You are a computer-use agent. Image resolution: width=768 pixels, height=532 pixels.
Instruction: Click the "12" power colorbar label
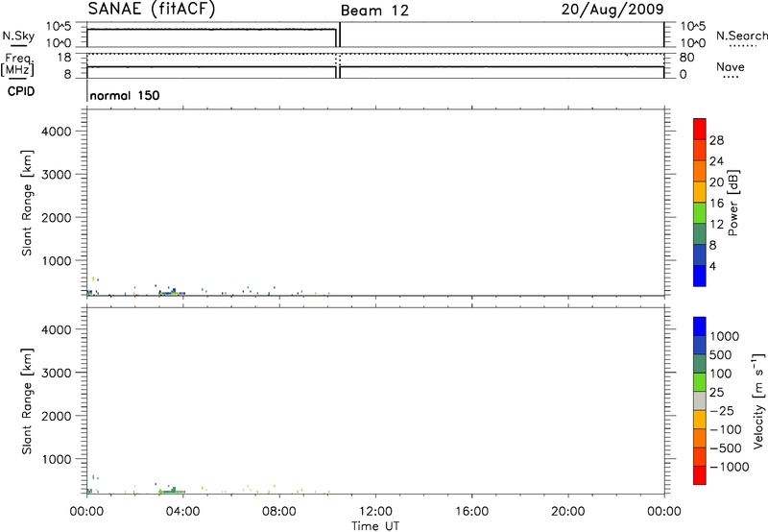click(x=716, y=225)
